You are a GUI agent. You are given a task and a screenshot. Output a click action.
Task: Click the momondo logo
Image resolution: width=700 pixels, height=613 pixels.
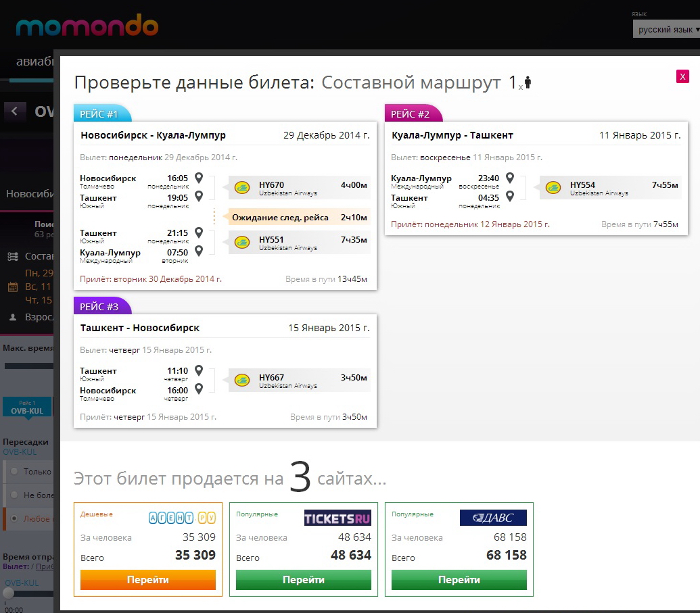tap(87, 25)
